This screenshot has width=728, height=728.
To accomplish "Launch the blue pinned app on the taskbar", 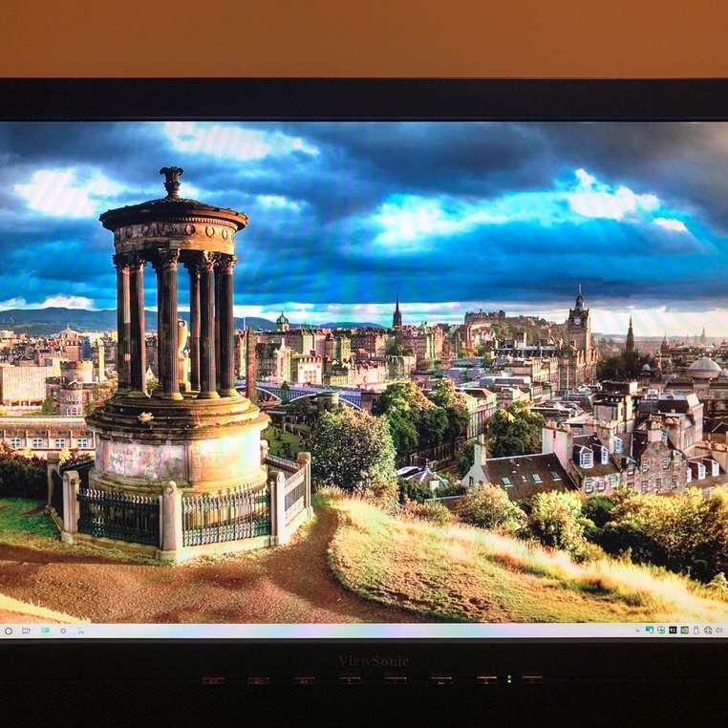I will pyautogui.click(x=45, y=631).
